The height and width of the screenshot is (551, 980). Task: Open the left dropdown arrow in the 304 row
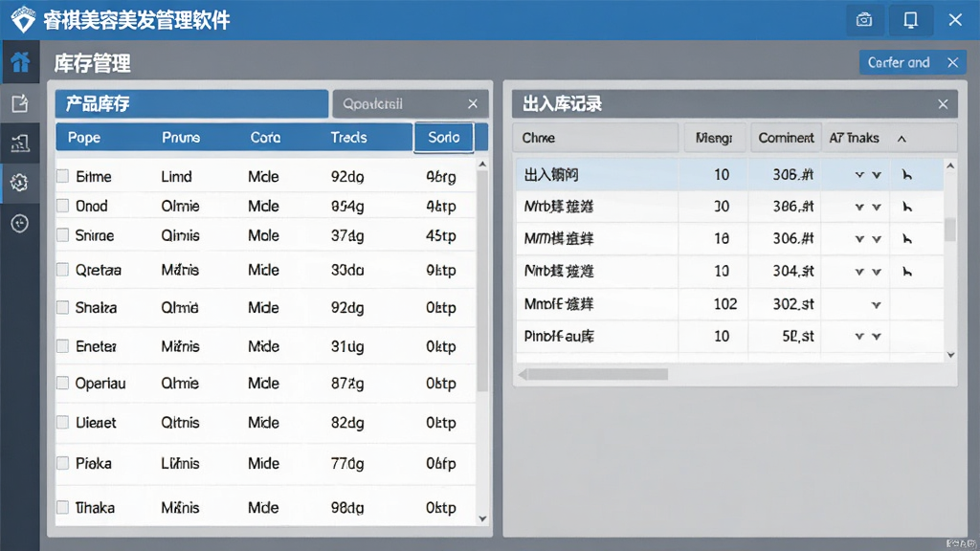(x=859, y=272)
